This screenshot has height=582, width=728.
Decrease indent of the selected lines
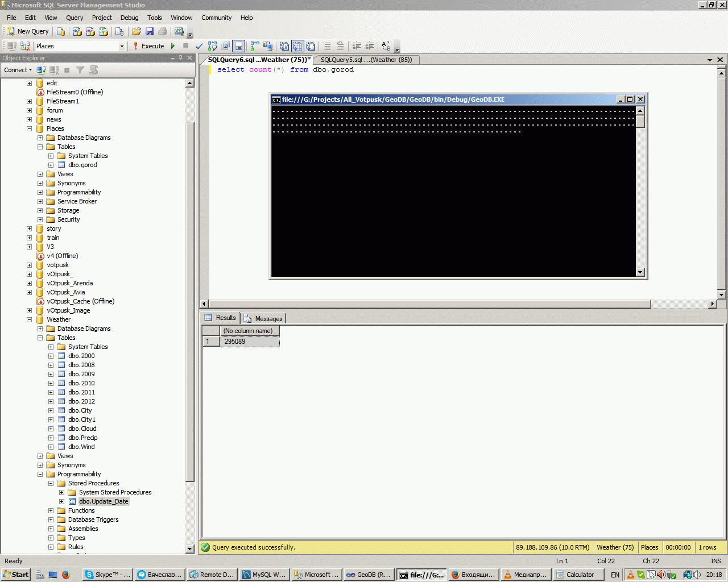[x=357, y=46]
